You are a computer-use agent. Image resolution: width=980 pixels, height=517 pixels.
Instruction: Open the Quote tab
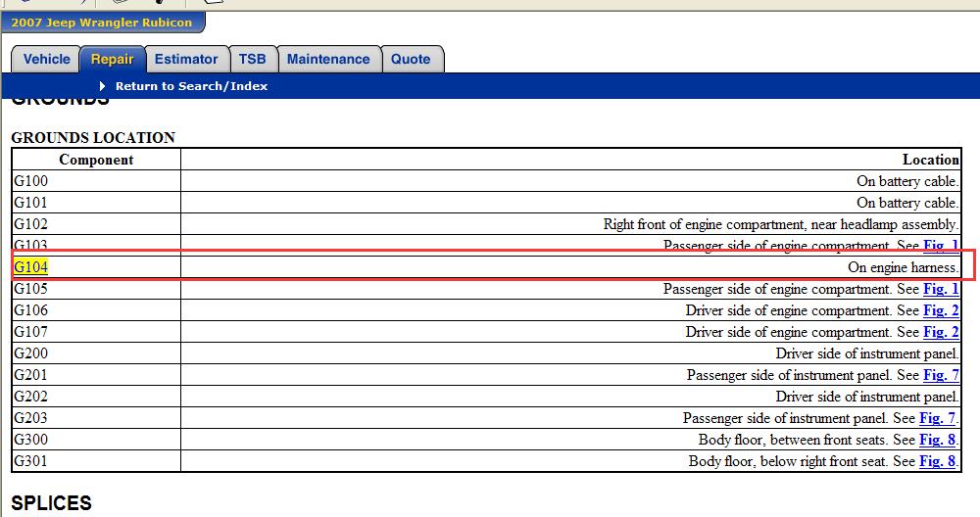pos(412,60)
